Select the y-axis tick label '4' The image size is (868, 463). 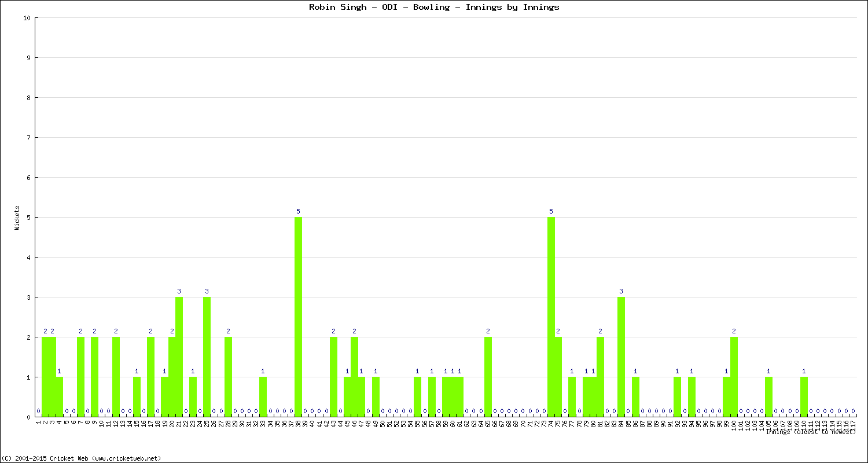28,258
